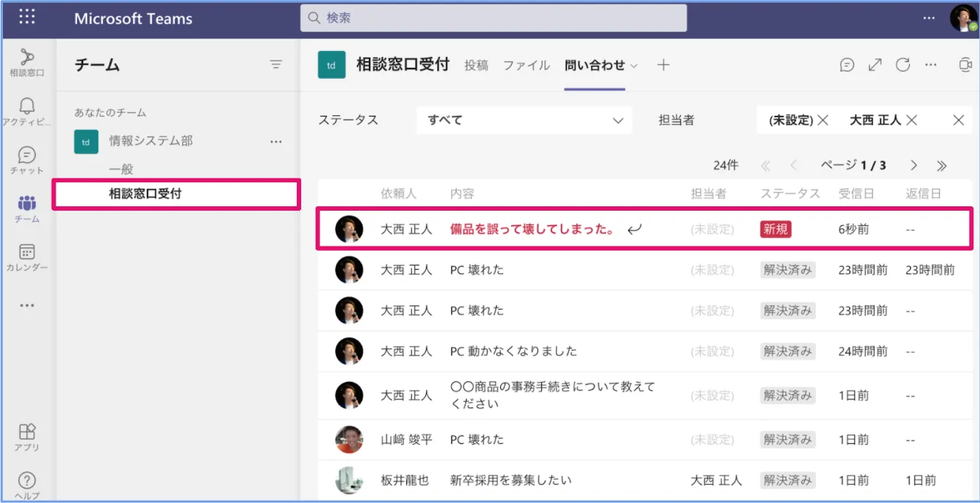Open the チャット sidebar icon
Image resolution: width=980 pixels, height=503 pixels.
[27, 160]
